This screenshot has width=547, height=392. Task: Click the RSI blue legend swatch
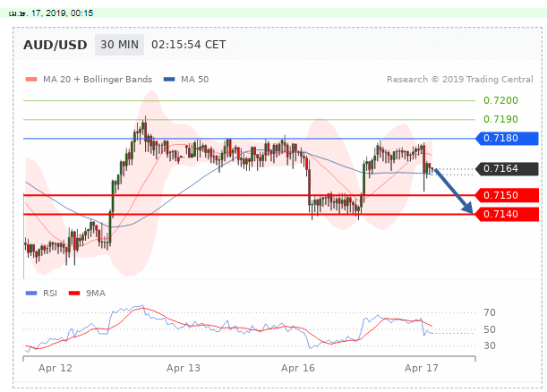point(31,294)
